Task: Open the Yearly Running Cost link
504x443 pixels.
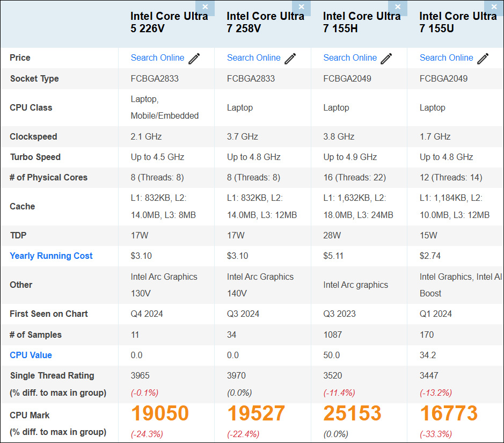Action: click(51, 256)
